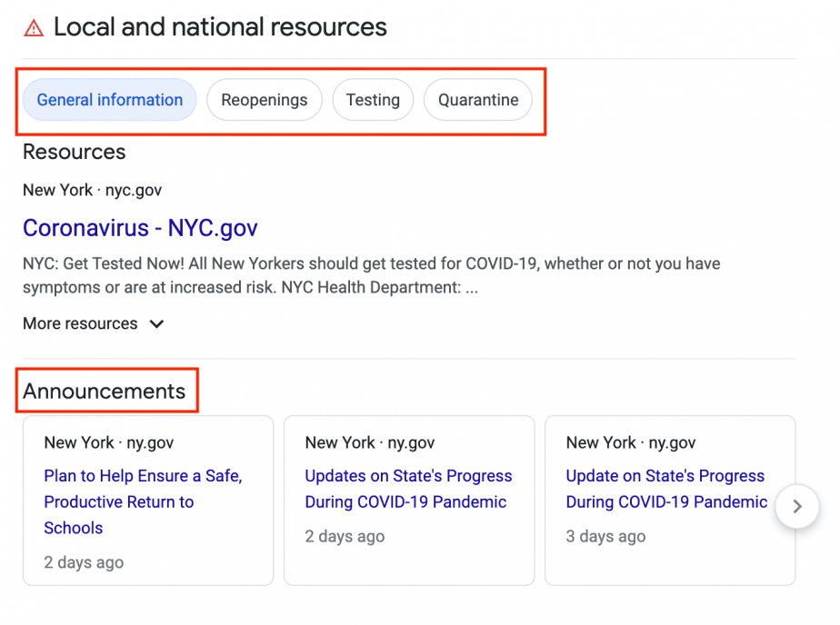Viewport: 840px width, 625px height.
Task: Open Plan to Help Ensure a Safe Return link
Action: 143,502
